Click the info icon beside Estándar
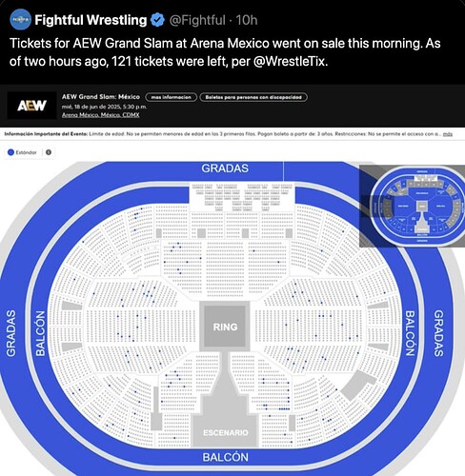The height and width of the screenshot is (476, 465). 49,152
